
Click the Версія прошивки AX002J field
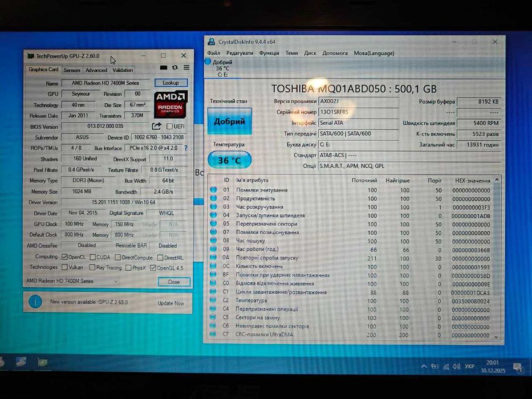pyautogui.click(x=358, y=101)
